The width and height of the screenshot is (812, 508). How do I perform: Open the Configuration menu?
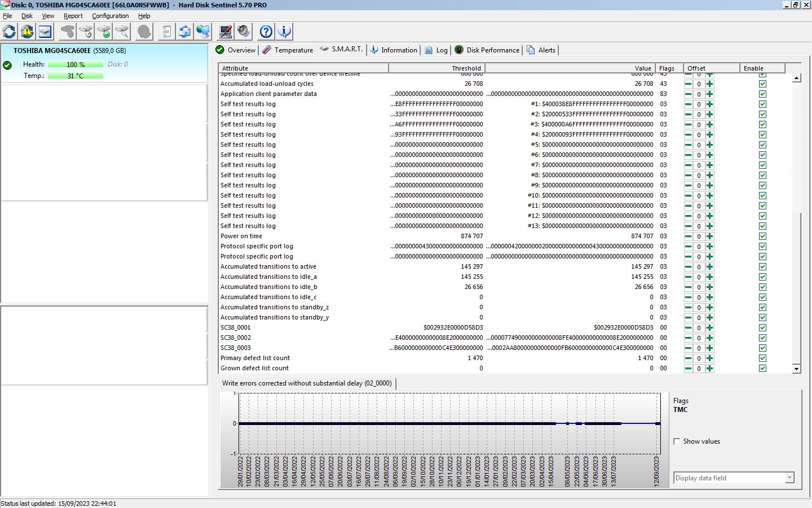click(x=110, y=16)
